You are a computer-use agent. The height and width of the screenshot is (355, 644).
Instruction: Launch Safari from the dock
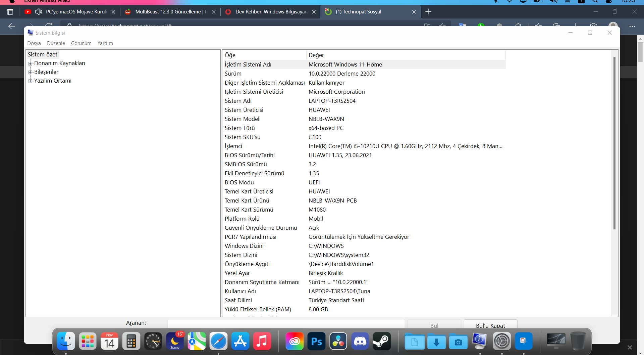(x=218, y=341)
